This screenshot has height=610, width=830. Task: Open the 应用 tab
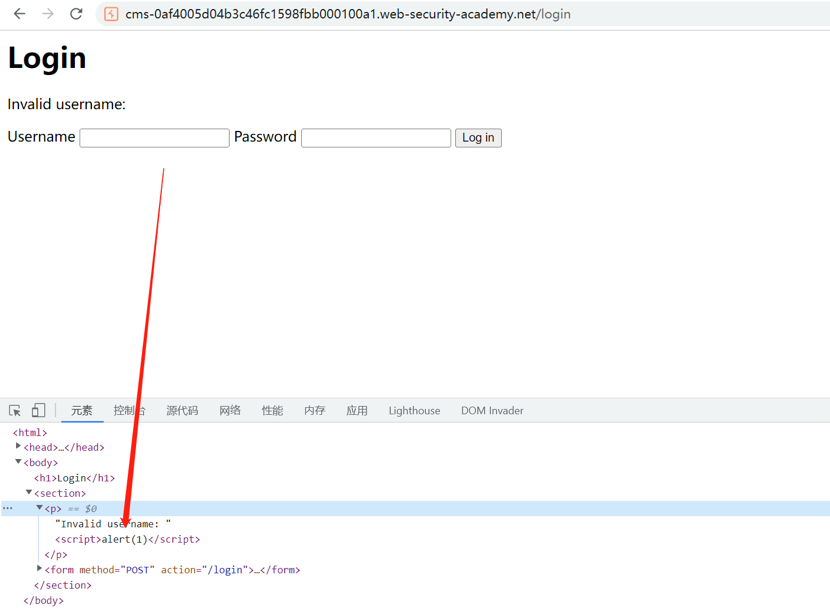click(x=357, y=410)
